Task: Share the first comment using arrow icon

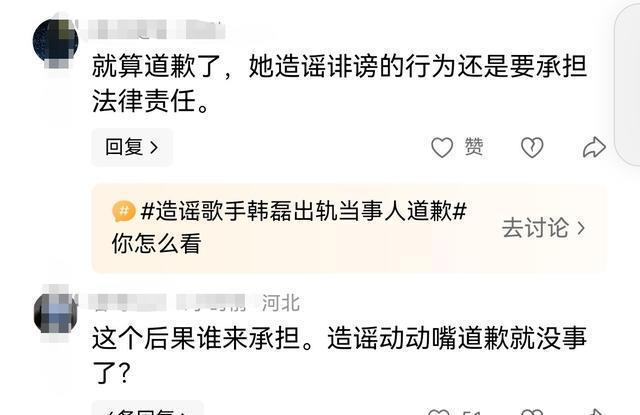Action: (594, 147)
